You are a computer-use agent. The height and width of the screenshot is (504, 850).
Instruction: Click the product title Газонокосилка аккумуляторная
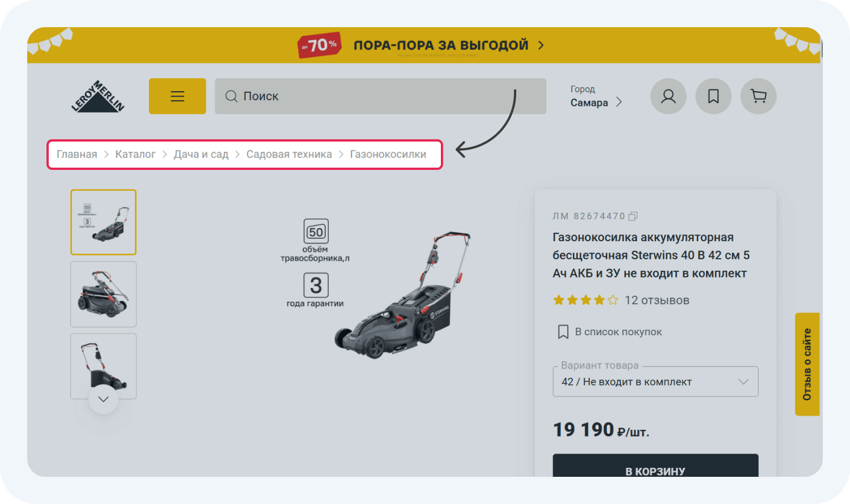651,255
